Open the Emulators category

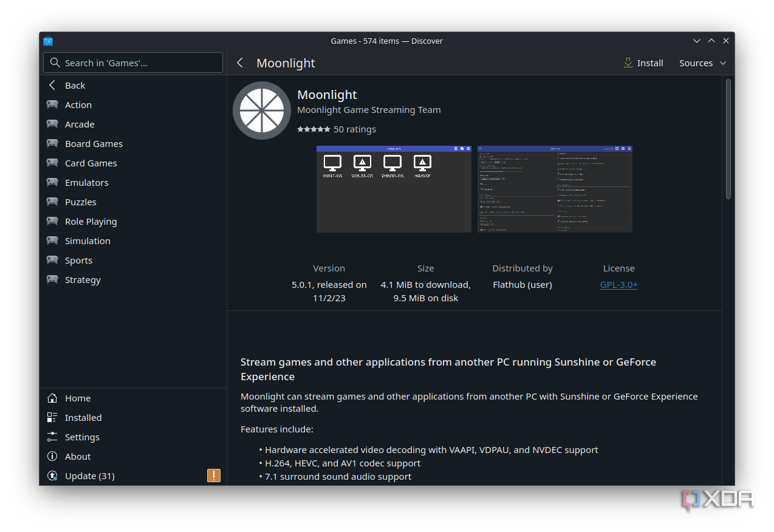click(x=133, y=182)
